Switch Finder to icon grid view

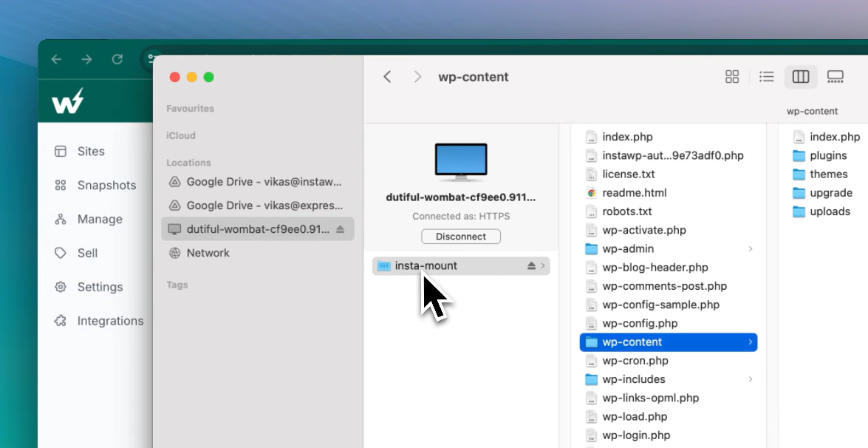[732, 77]
